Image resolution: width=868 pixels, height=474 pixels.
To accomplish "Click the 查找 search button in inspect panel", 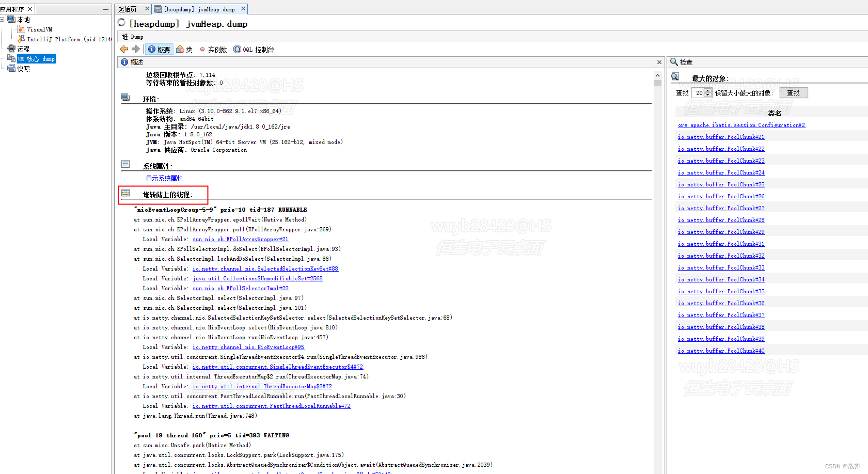I will (x=794, y=92).
